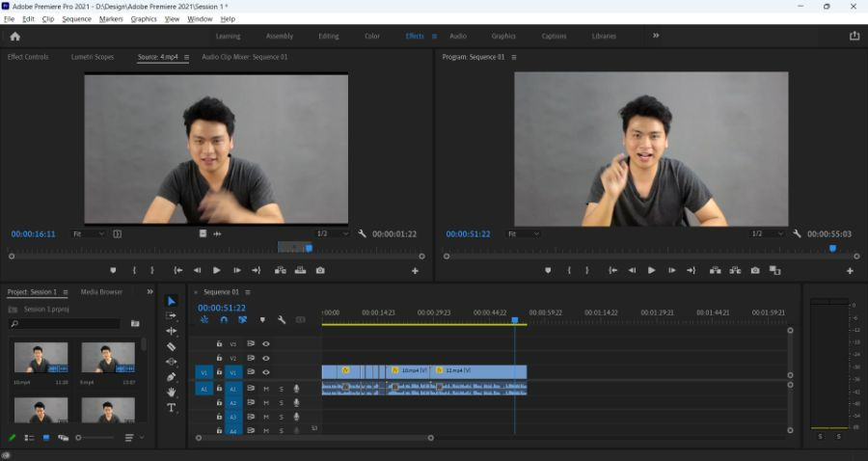Switch to the Color workspace
Viewport: 868px width, 461px height.
[372, 36]
